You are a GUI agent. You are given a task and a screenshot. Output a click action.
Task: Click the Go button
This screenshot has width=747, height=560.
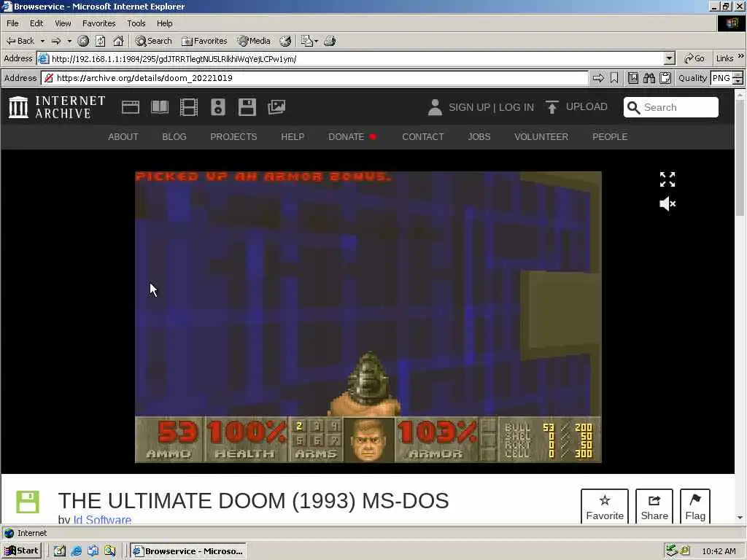[694, 58]
